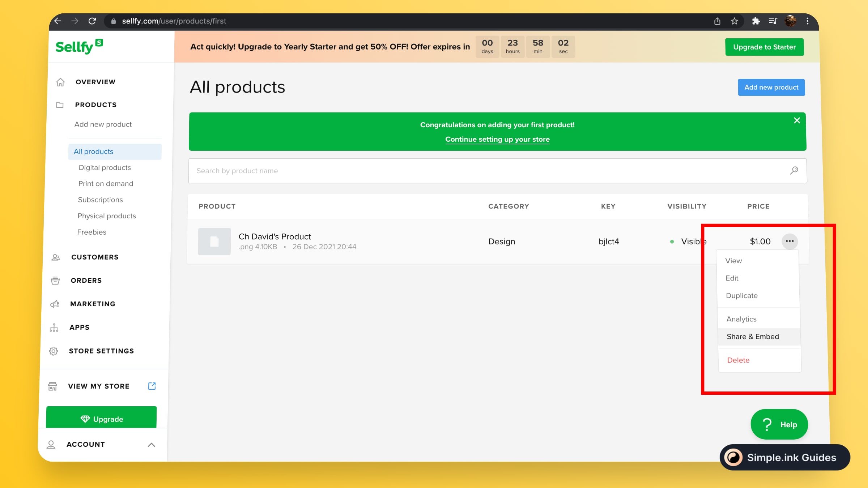This screenshot has width=868, height=488.
Task: Click the VIEW MY STORE label
Action: coord(99,386)
